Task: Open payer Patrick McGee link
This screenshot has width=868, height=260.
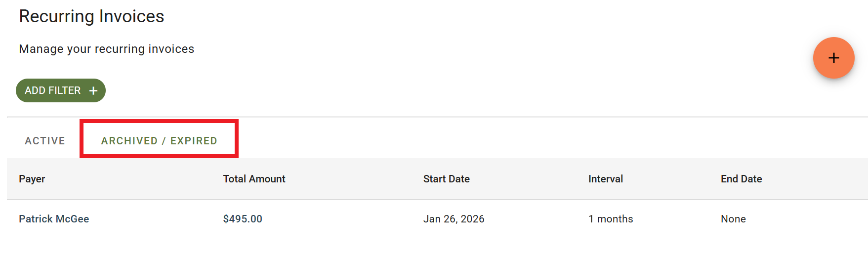Action: click(x=54, y=219)
